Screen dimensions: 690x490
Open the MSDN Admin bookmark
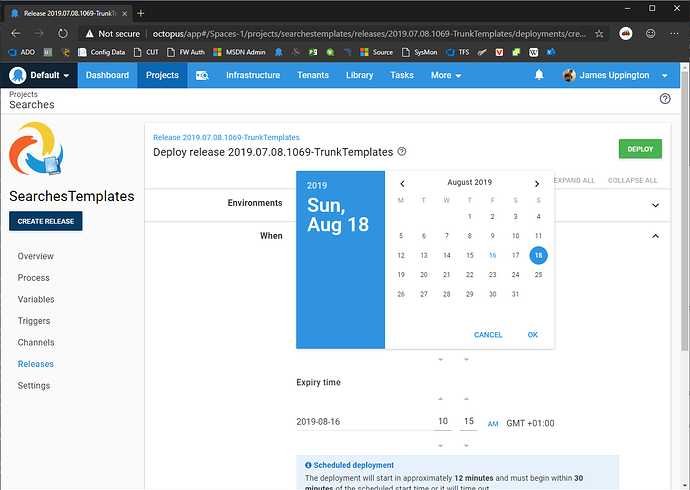(x=239, y=52)
